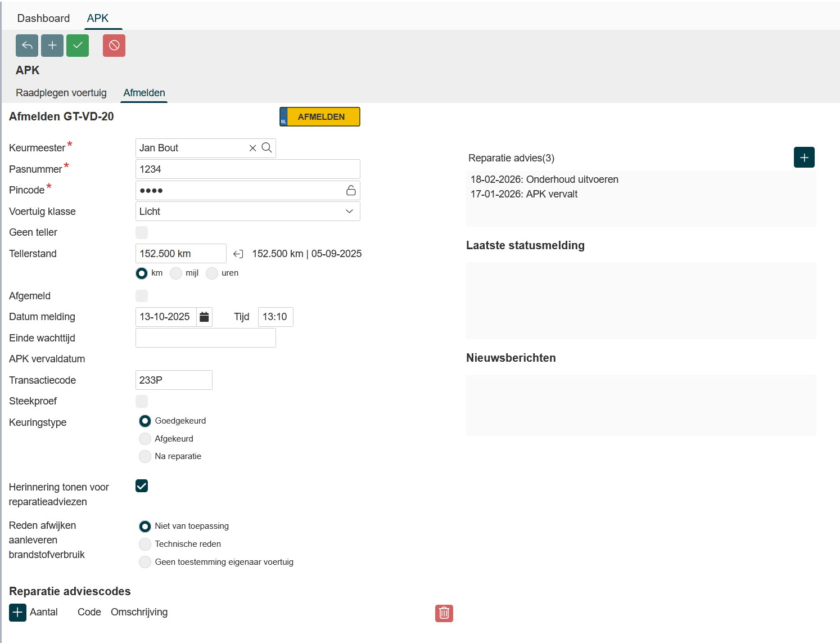This screenshot has width=840, height=643.
Task: Delete repair advice code with trash icon
Action: tap(444, 613)
